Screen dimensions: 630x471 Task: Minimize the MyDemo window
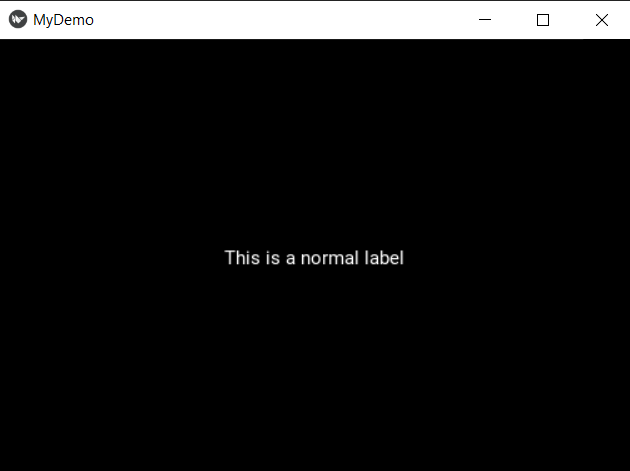tap(485, 20)
